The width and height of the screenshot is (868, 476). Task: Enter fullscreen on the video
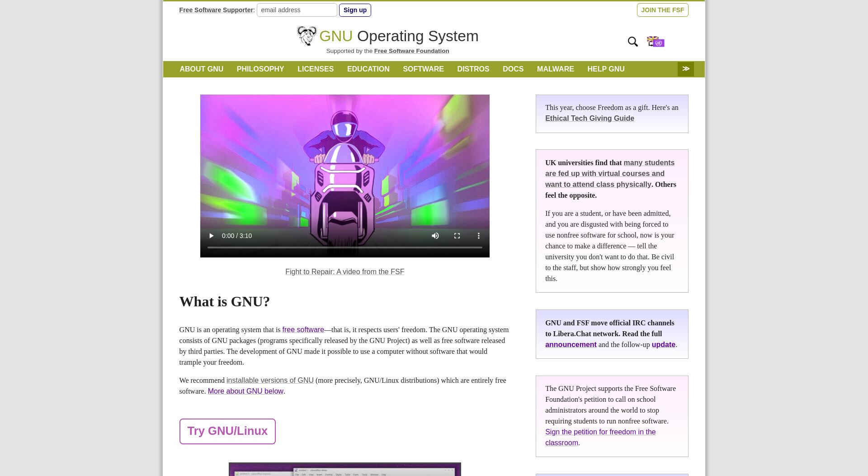click(457, 236)
